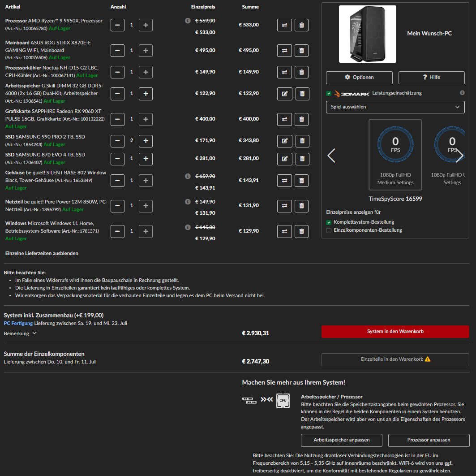
Task: Click the € 2.930,31 system total
Action: click(255, 333)
